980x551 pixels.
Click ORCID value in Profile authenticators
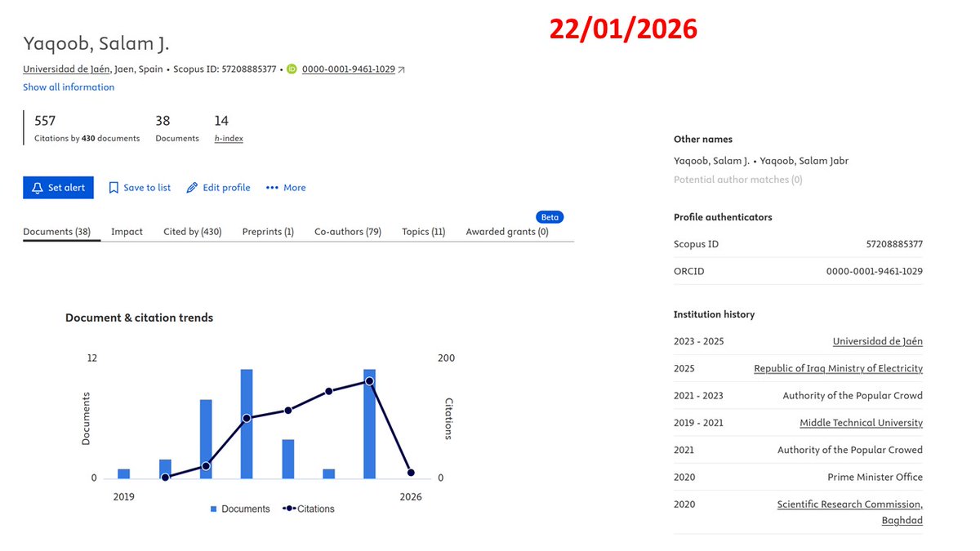pyautogui.click(x=875, y=271)
